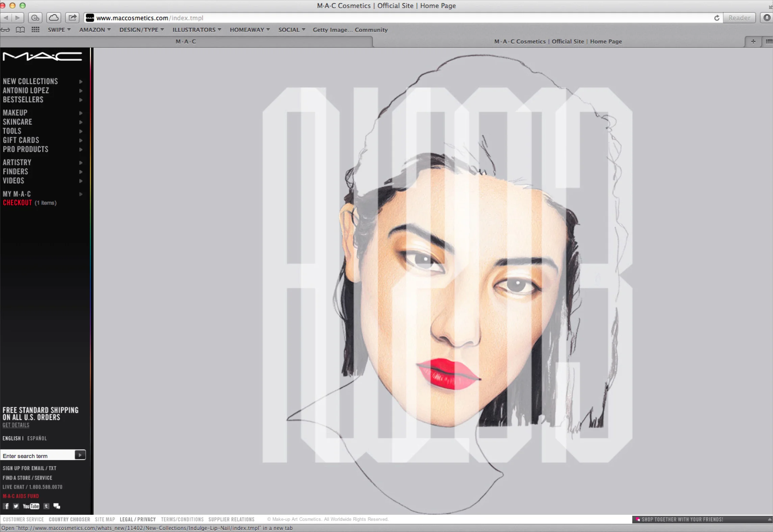Click the pink Shop Together icon
The image size is (773, 532).
pyautogui.click(x=638, y=520)
